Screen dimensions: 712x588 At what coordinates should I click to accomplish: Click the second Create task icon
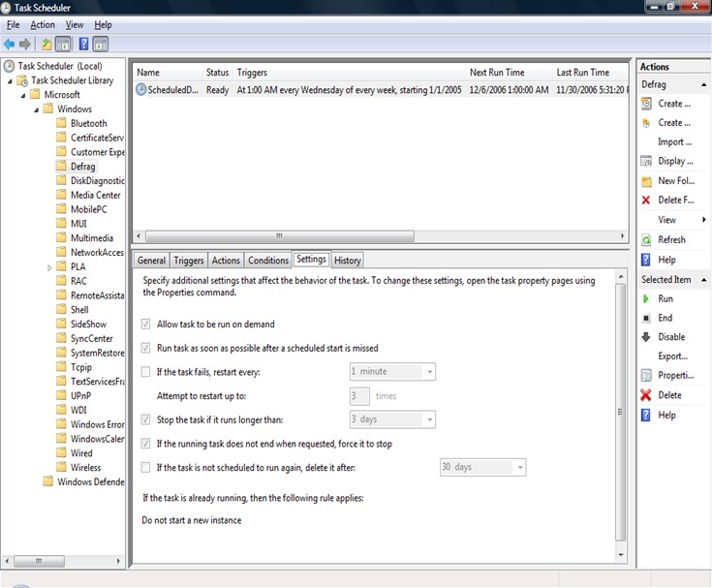coord(646,123)
